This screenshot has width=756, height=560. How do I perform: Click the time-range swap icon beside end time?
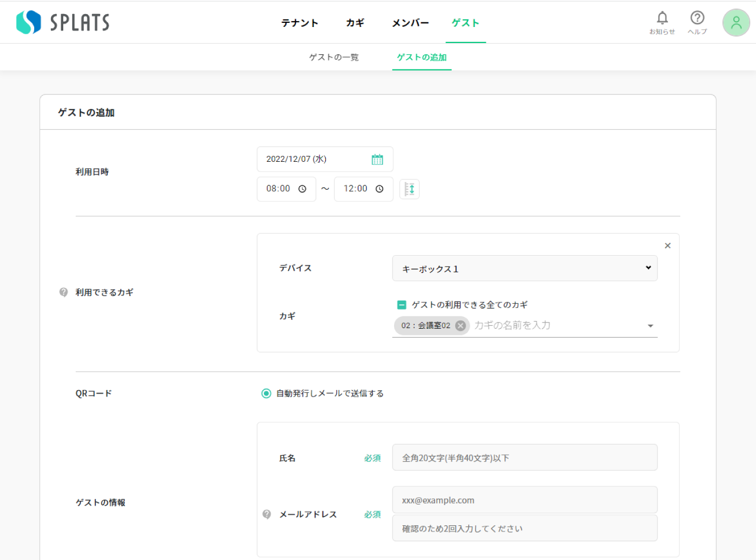point(410,189)
